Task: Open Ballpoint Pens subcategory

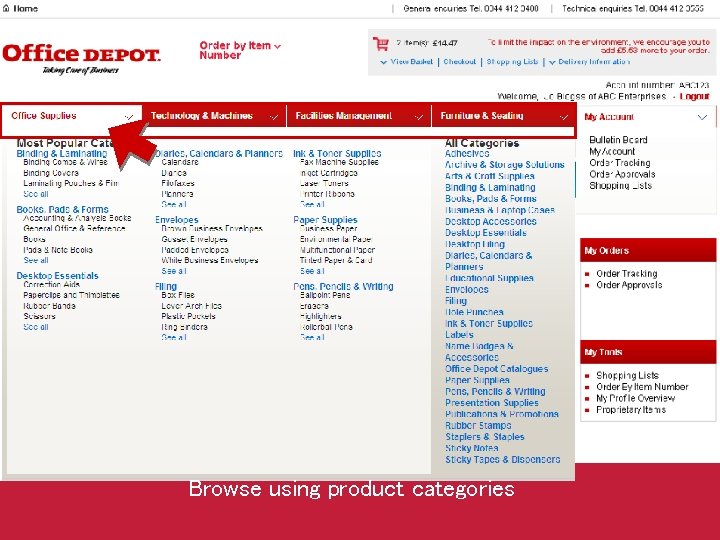Action: click(x=325, y=295)
